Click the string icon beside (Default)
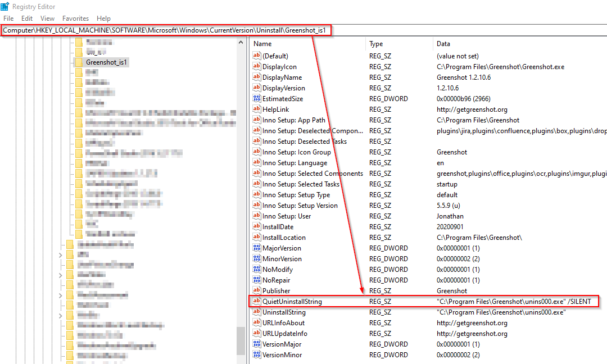This screenshot has width=607, height=364. point(257,56)
